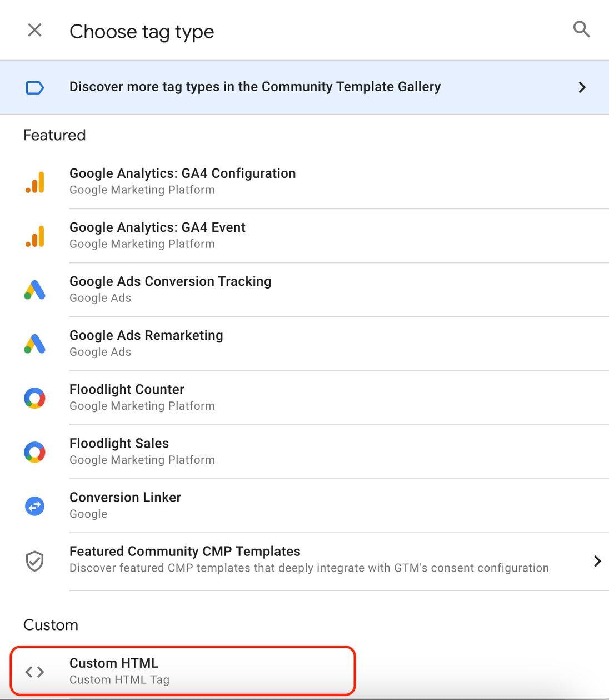The image size is (609, 700).
Task: Click the Google Ads Remarketing icon
Action: tap(34, 343)
